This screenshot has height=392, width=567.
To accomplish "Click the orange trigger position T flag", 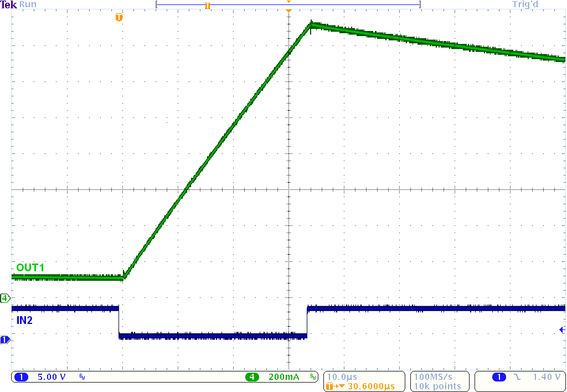I will (118, 17).
